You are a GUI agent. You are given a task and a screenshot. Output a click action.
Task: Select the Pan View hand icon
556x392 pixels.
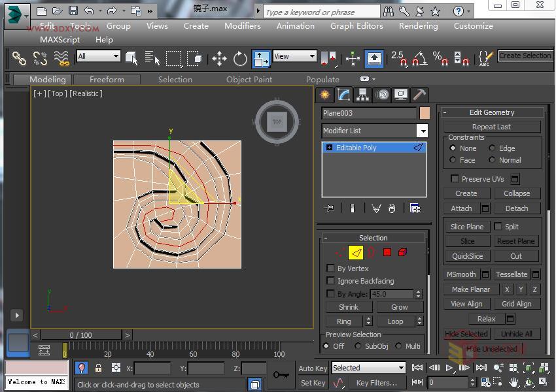[513, 382]
